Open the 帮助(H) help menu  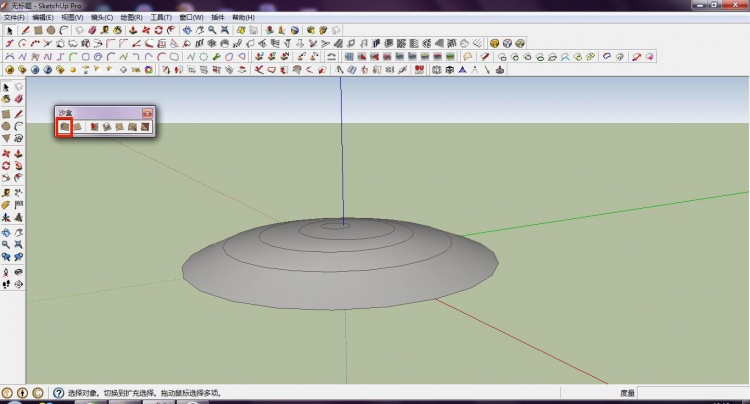(x=243, y=17)
